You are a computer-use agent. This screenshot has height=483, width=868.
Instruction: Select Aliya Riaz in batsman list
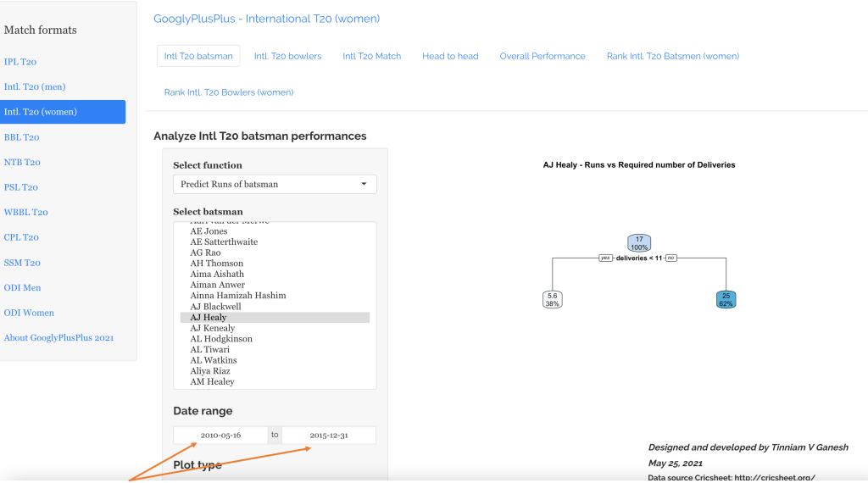click(210, 371)
